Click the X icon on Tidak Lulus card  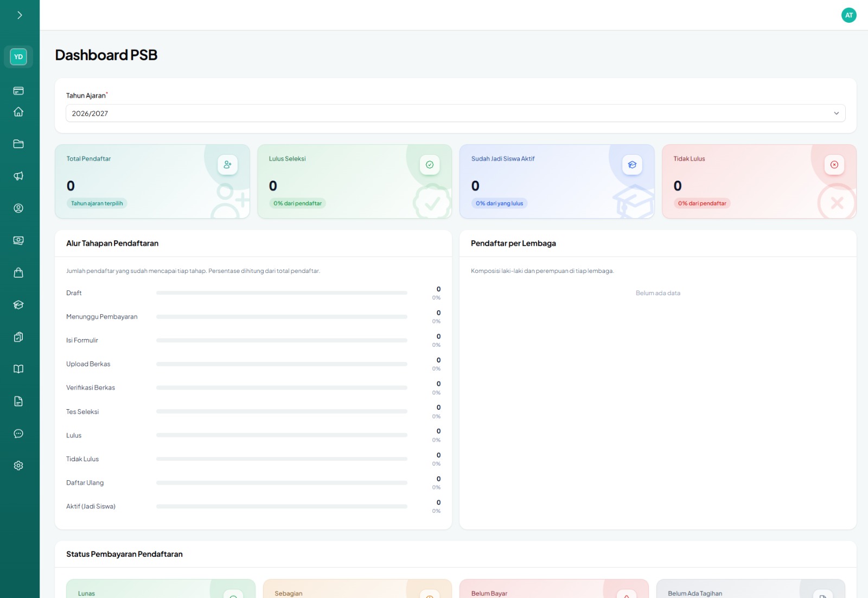(834, 164)
